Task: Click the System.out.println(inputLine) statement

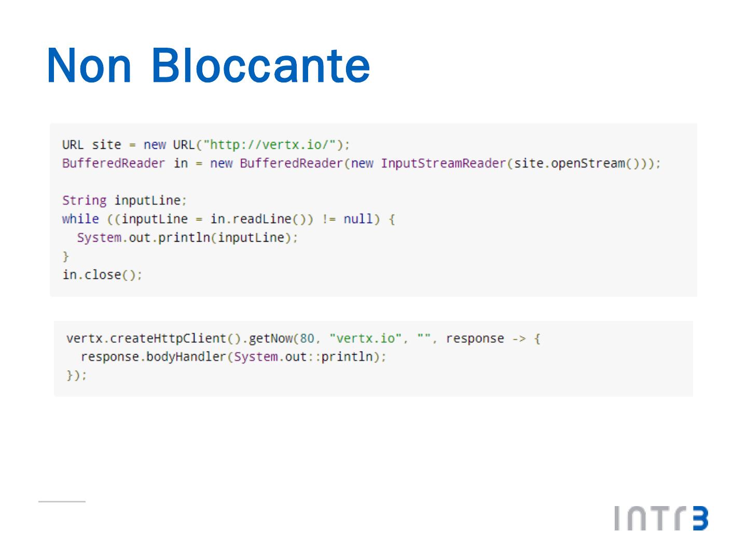Action: [x=187, y=238]
